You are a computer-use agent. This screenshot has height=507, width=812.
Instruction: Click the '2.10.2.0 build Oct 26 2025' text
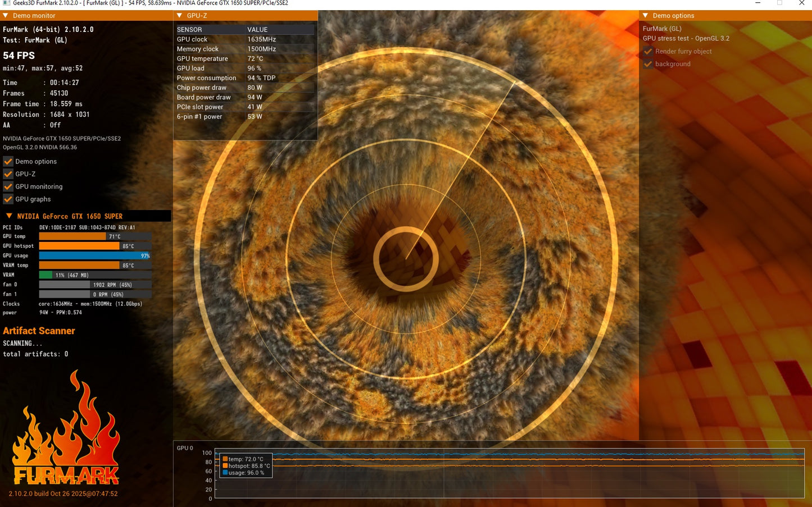63,494
